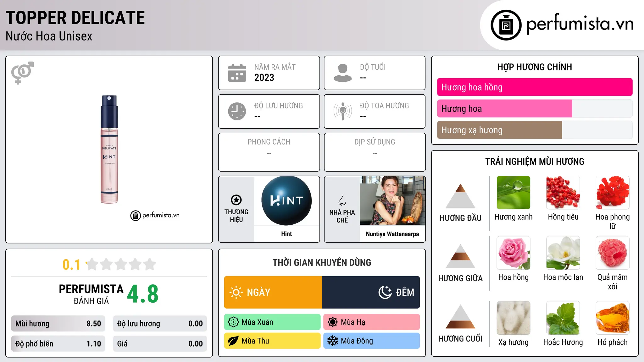Viewport: 644px width, 362px height.
Task: Click the Hương xạ hương accord bar
Action: (535, 130)
